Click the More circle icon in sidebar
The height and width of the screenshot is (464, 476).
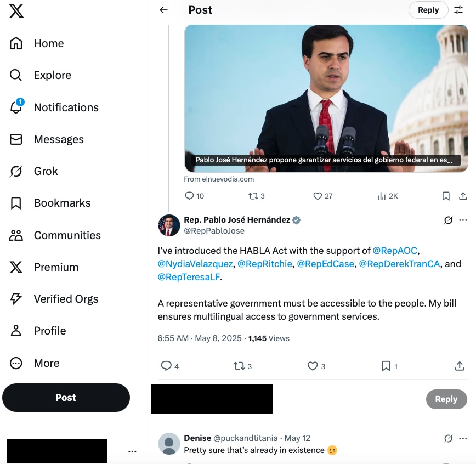16,363
